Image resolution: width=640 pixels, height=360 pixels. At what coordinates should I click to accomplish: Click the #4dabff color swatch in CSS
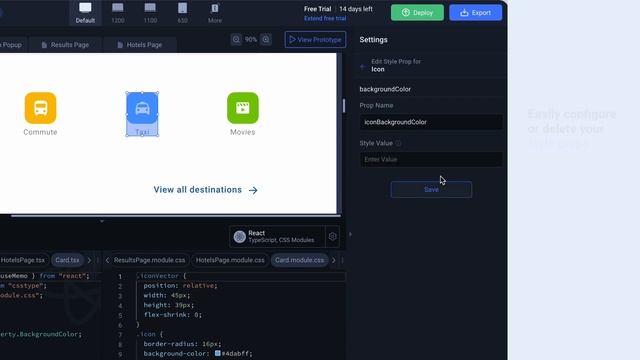click(x=218, y=353)
